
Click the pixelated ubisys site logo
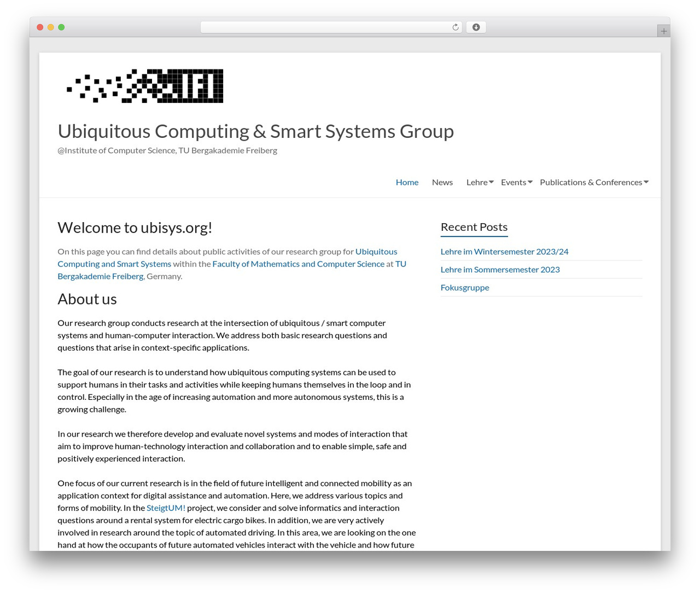[145, 86]
